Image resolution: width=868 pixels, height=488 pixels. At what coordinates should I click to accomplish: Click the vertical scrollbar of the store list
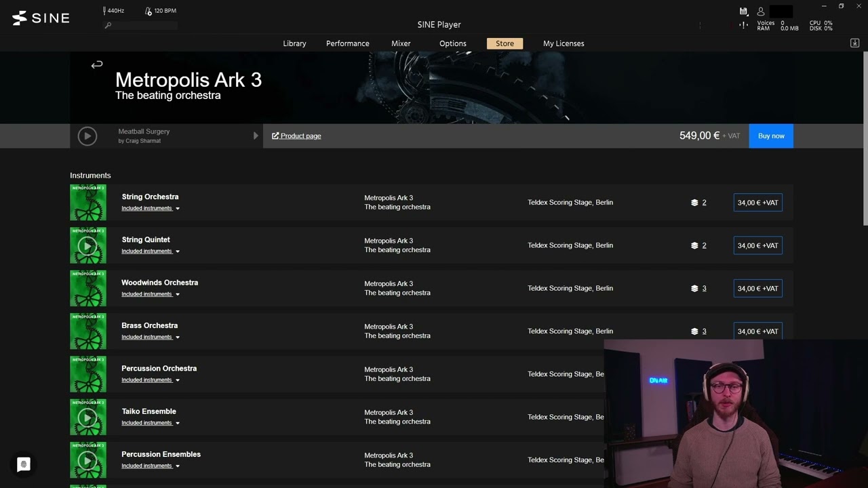[x=865, y=139]
